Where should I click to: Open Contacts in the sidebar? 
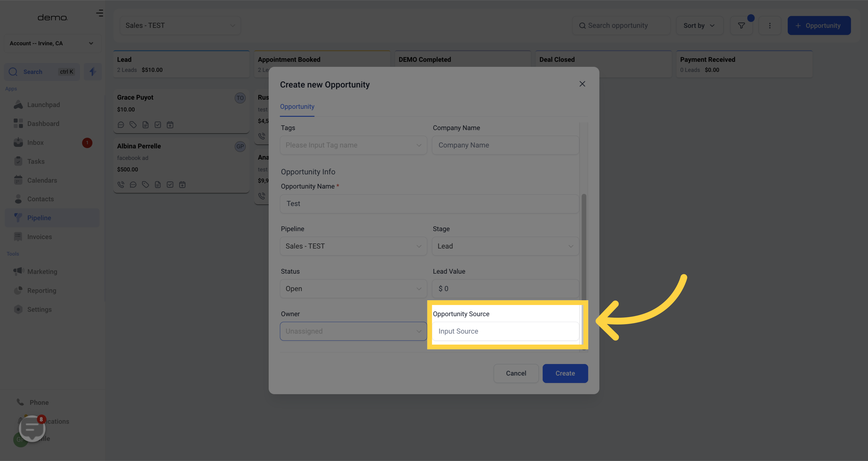[40, 199]
